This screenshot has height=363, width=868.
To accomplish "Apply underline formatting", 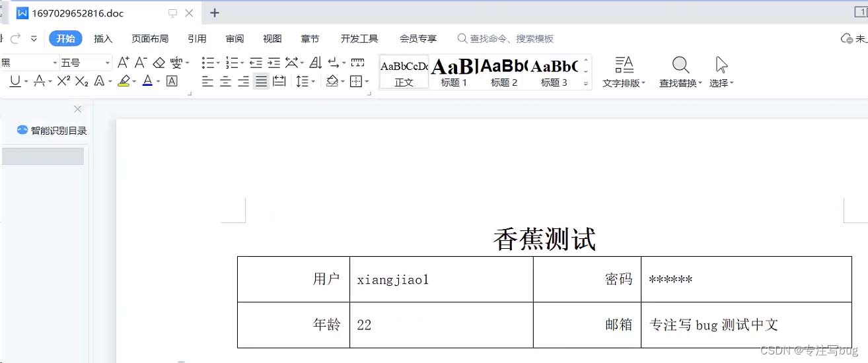I will pyautogui.click(x=15, y=81).
